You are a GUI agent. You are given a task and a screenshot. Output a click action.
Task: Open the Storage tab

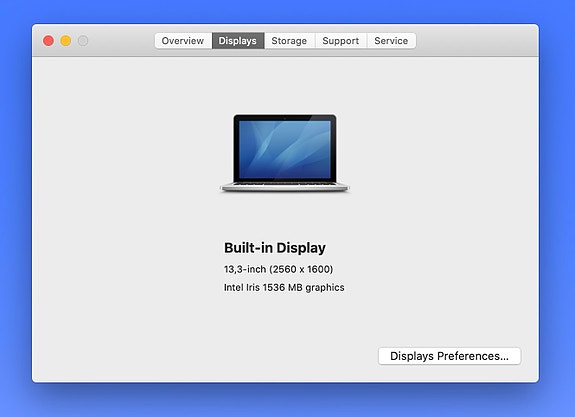(x=289, y=41)
